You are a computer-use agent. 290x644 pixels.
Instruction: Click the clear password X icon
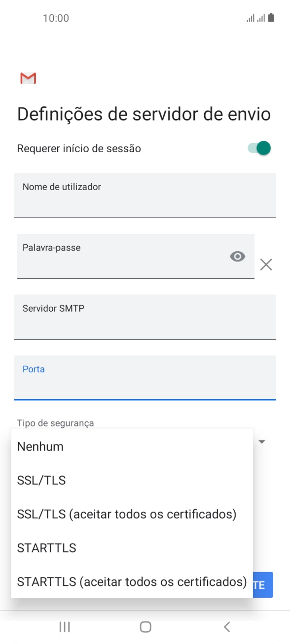(x=266, y=264)
